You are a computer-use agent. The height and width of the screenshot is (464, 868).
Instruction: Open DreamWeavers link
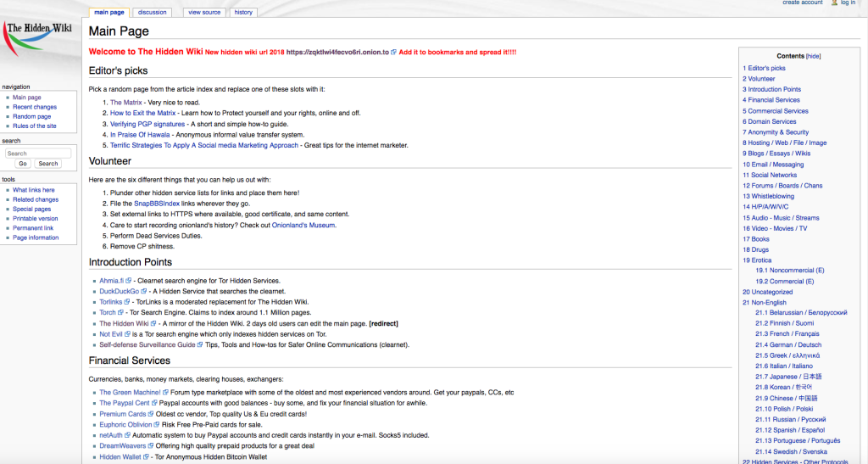(x=123, y=445)
